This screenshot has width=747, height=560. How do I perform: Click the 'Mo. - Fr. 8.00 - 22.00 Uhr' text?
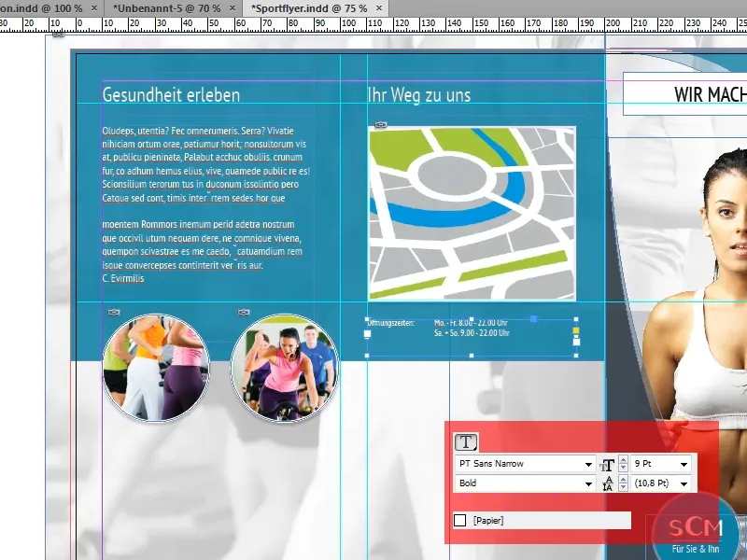click(x=471, y=323)
